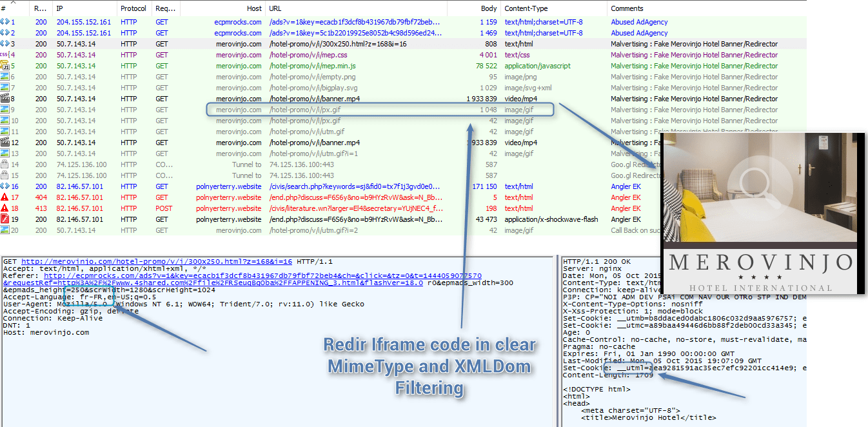Click the HTML icon of session 2
Image resolution: width=868 pixels, height=427 pixels.
point(5,33)
